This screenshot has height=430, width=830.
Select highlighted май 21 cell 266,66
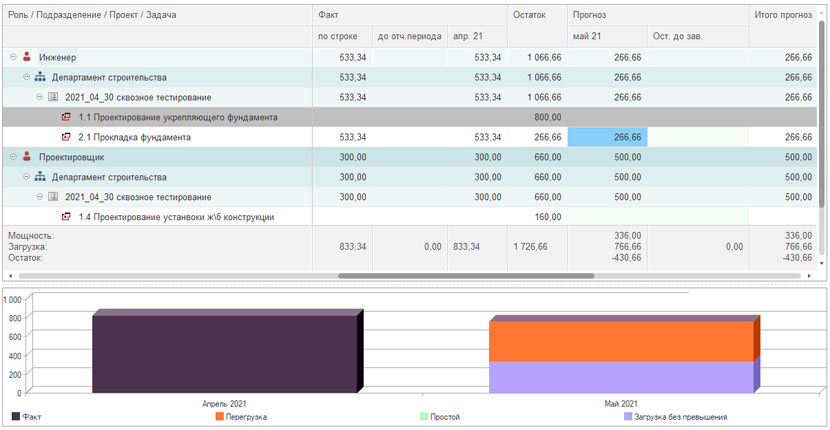607,137
